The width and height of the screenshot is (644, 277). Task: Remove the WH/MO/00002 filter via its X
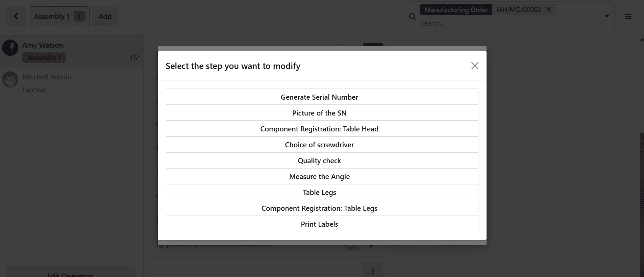click(x=548, y=9)
